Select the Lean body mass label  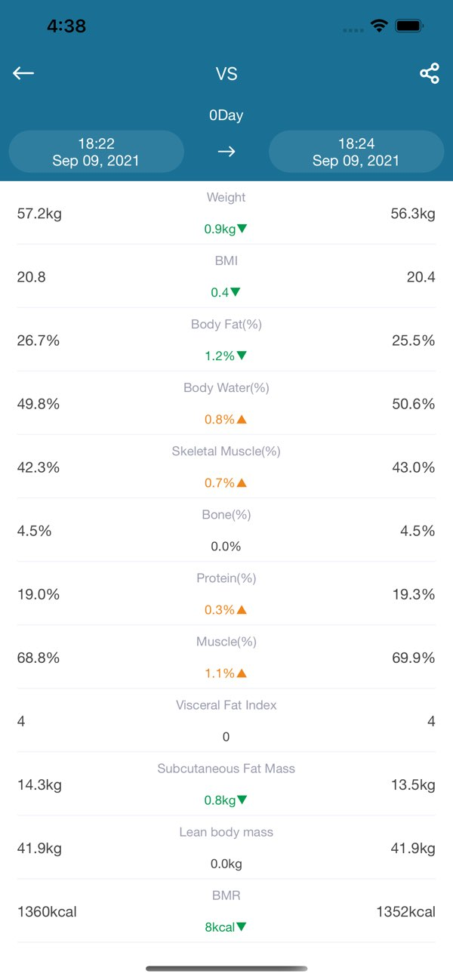(226, 831)
